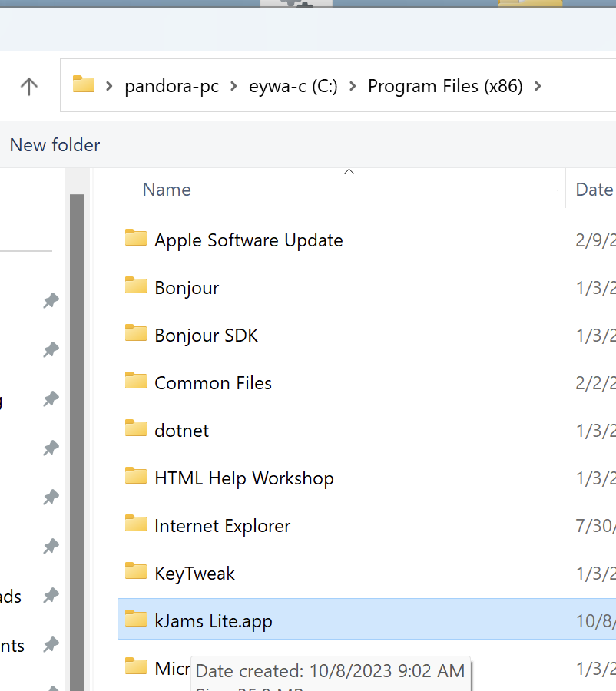Select the Bonjour folder icon

136,286
